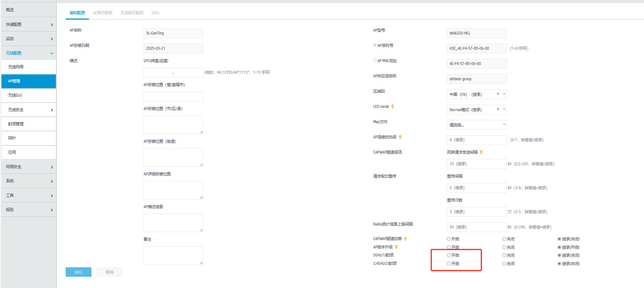This screenshot has width=644, height=288.
Task: Enable the 2.4GHz(2)射频 with 开启
Action: point(449,264)
